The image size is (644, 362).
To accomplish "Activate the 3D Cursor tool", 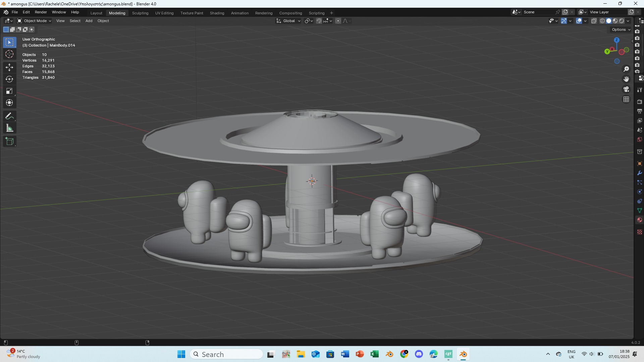I will point(9,54).
